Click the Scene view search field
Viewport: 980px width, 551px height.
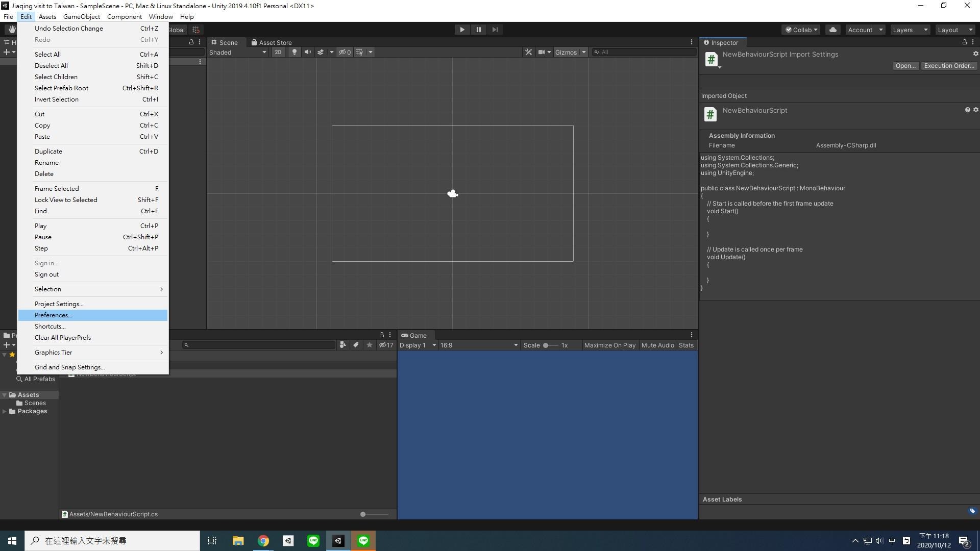click(644, 52)
